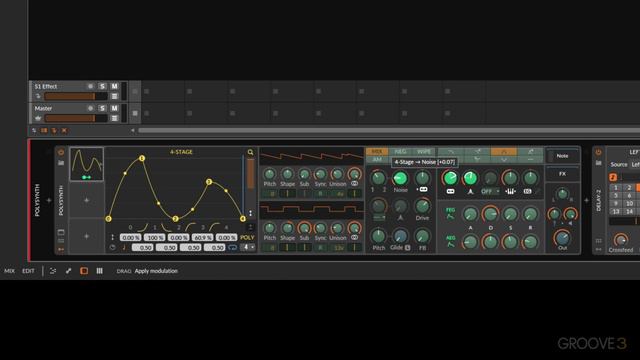Image resolution: width=640 pixels, height=360 pixels.
Task: Add a modulator in the bottom empty slot
Action: pos(87,236)
